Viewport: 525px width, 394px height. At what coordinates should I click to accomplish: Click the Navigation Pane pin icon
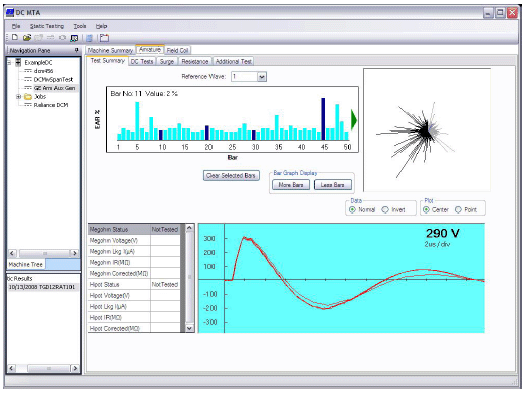tap(77, 50)
